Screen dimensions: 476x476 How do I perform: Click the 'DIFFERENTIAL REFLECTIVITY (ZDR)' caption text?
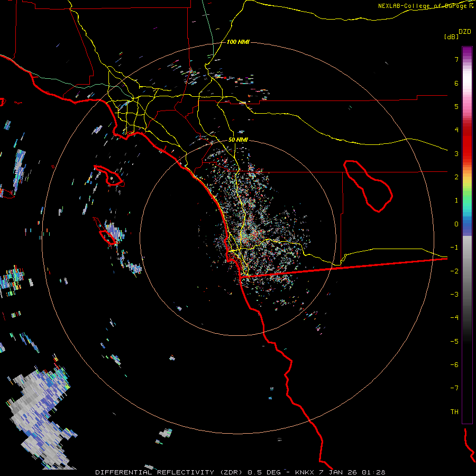coord(169,472)
